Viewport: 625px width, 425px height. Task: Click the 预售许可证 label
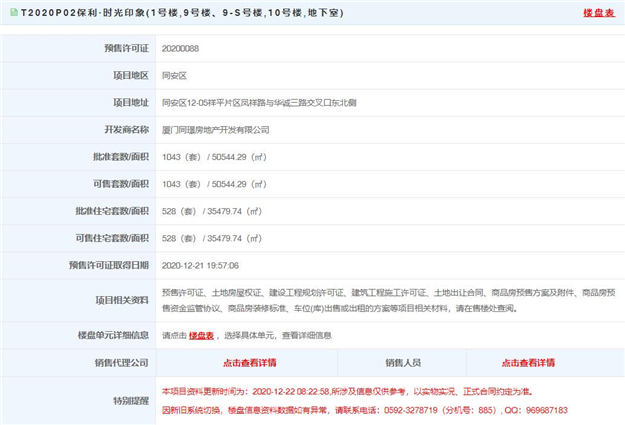pos(126,48)
